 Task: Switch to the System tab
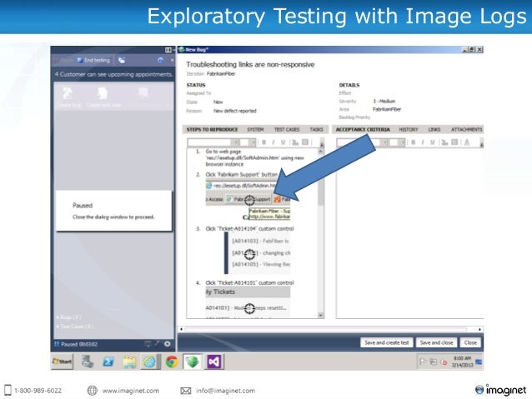tap(255, 129)
